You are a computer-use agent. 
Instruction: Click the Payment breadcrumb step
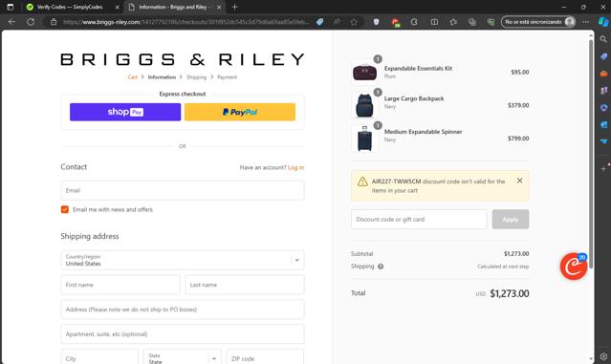[x=228, y=77]
